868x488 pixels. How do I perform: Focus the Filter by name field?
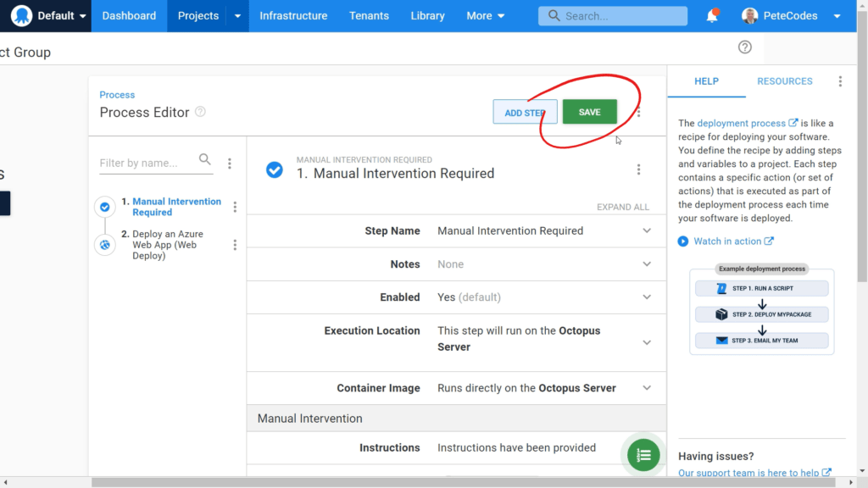(x=156, y=163)
